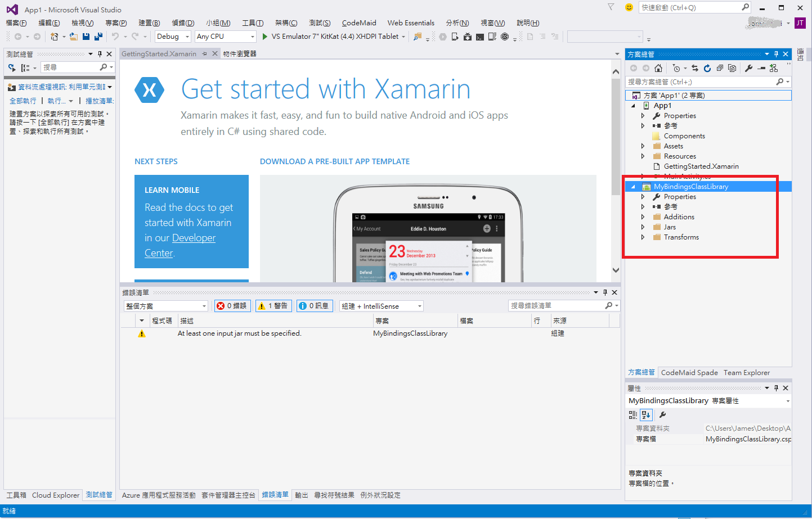
Task: Click the Home icon in Solution Explorer
Action: pos(658,68)
